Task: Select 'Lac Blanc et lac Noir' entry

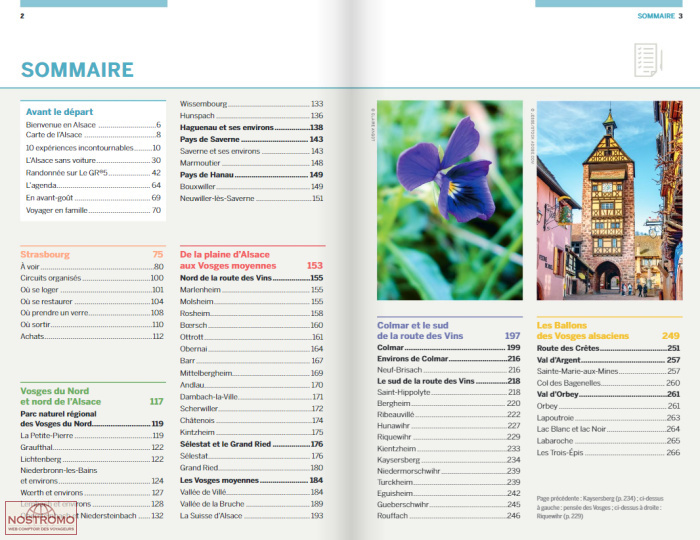Action: (608, 429)
